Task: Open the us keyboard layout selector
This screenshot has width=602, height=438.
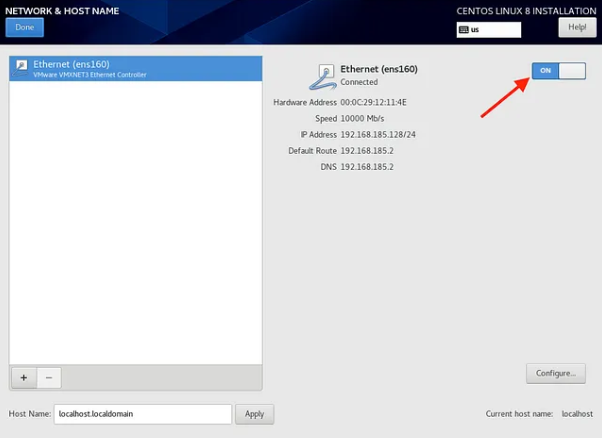Action: pos(488,30)
